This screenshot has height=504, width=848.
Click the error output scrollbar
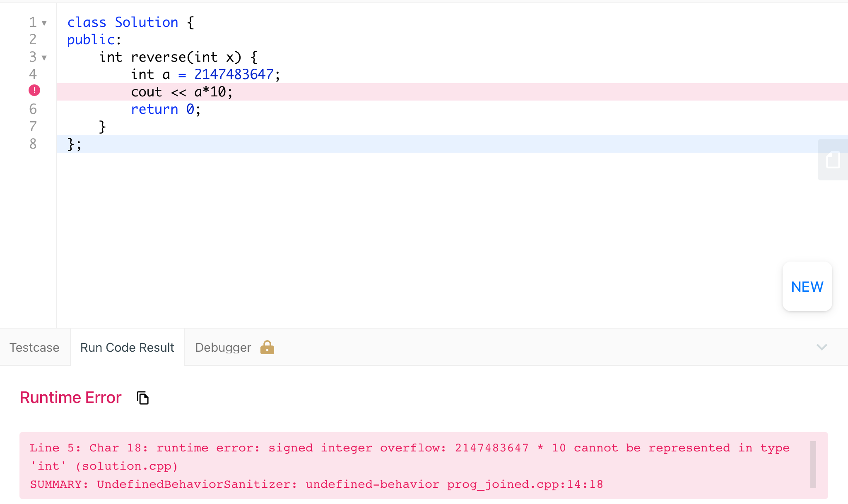813,464
